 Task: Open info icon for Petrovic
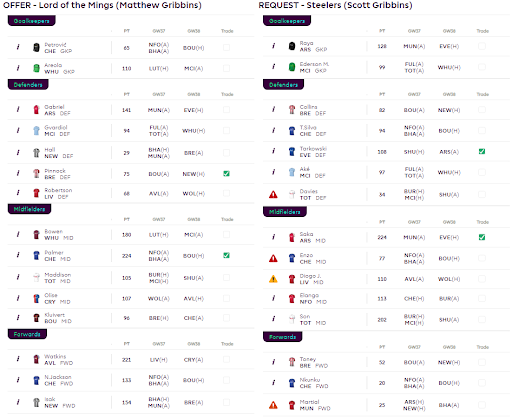[x=18, y=47]
